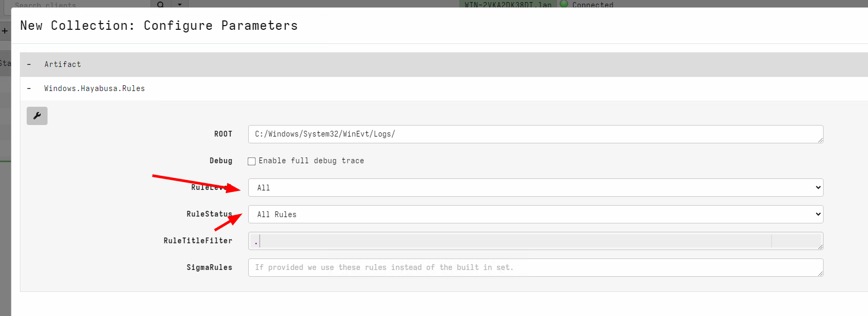The width and height of the screenshot is (868, 316).
Task: Open the RuleLevel dropdown
Action: click(x=535, y=188)
